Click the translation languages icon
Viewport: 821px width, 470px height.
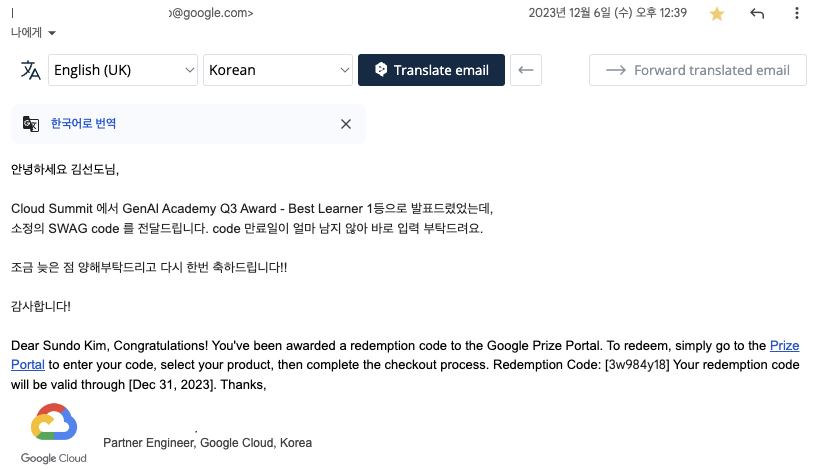32,70
